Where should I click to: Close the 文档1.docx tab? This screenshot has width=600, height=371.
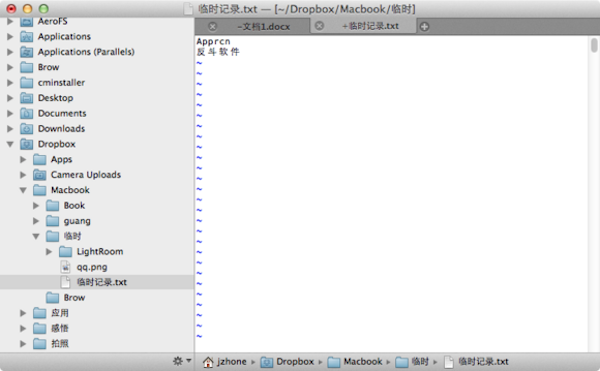pyautogui.click(x=212, y=26)
